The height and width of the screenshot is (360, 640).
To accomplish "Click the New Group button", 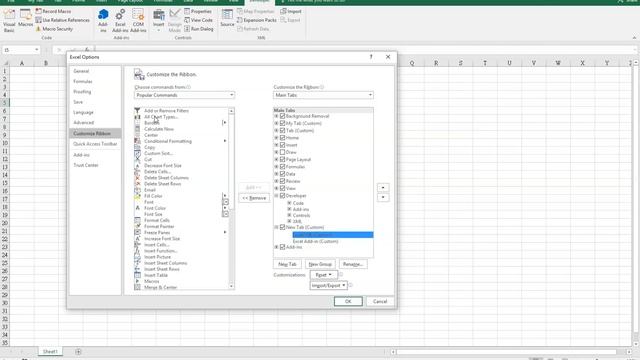I will pyautogui.click(x=320, y=264).
